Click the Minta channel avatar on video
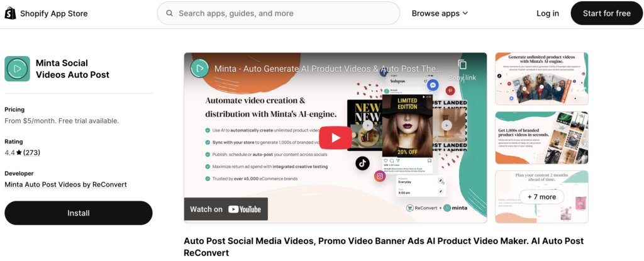 200,68
